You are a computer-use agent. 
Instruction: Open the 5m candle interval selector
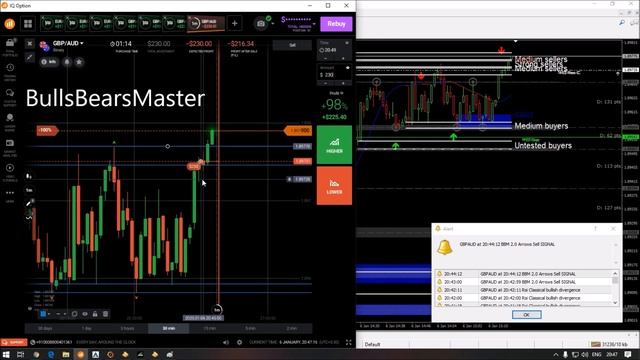29,190
